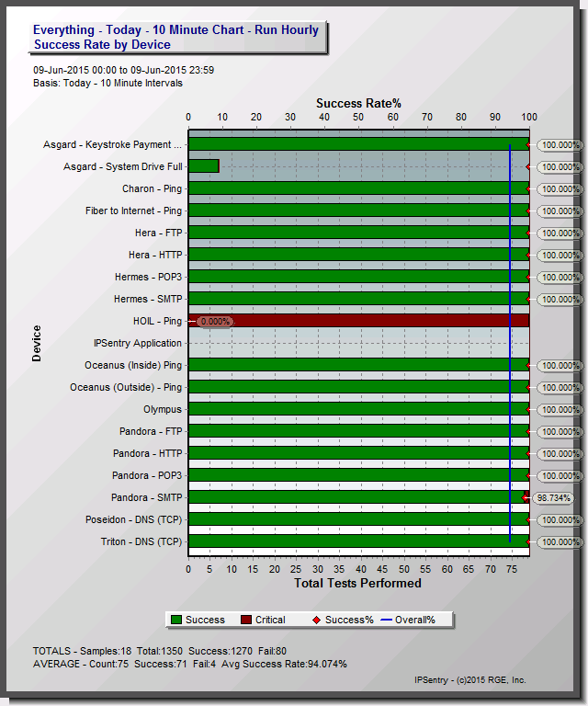Click the 0.000% label on HOIL - Ping
The height and width of the screenshot is (706, 588).
point(215,322)
